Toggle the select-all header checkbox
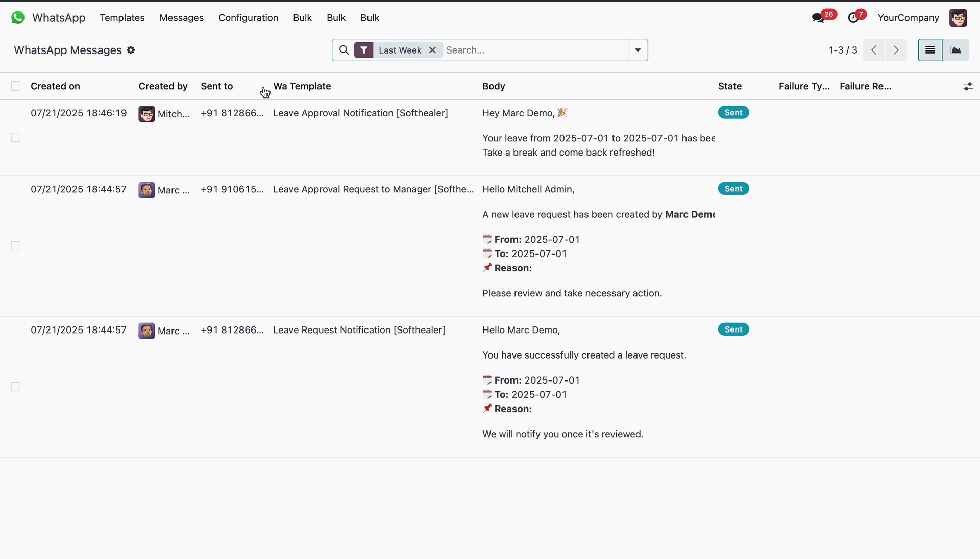This screenshot has width=980, height=559. [x=16, y=86]
